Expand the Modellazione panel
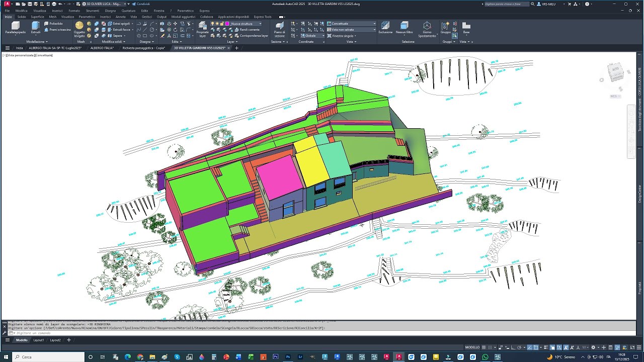 (x=37, y=42)
